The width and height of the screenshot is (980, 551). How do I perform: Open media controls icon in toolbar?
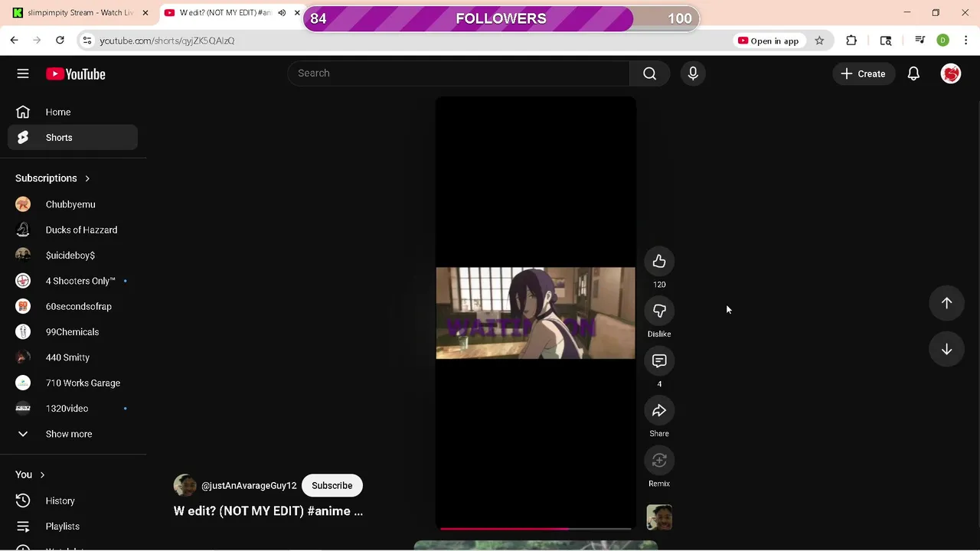pyautogui.click(x=920, y=41)
